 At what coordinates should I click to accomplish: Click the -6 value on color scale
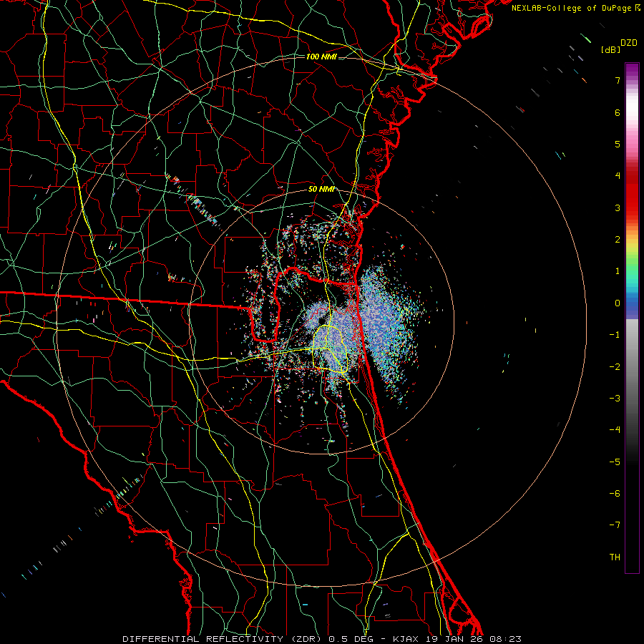pos(615,494)
